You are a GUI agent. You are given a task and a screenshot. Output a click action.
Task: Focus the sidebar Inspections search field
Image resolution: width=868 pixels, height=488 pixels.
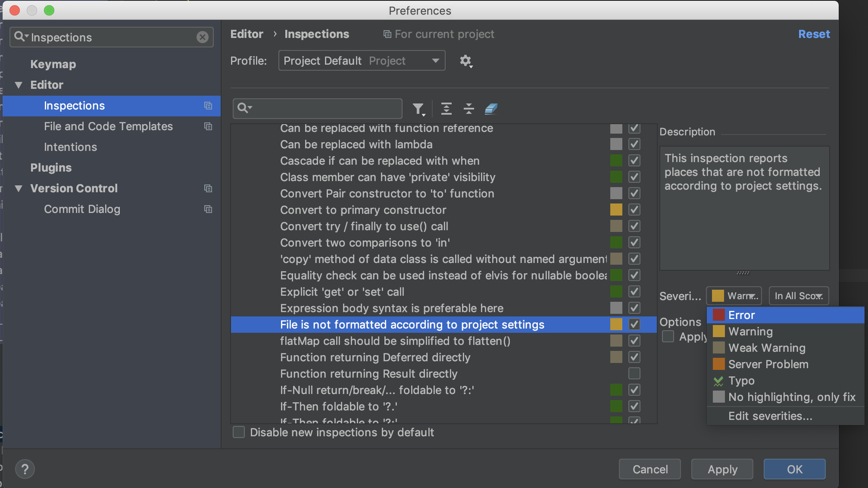(112, 37)
